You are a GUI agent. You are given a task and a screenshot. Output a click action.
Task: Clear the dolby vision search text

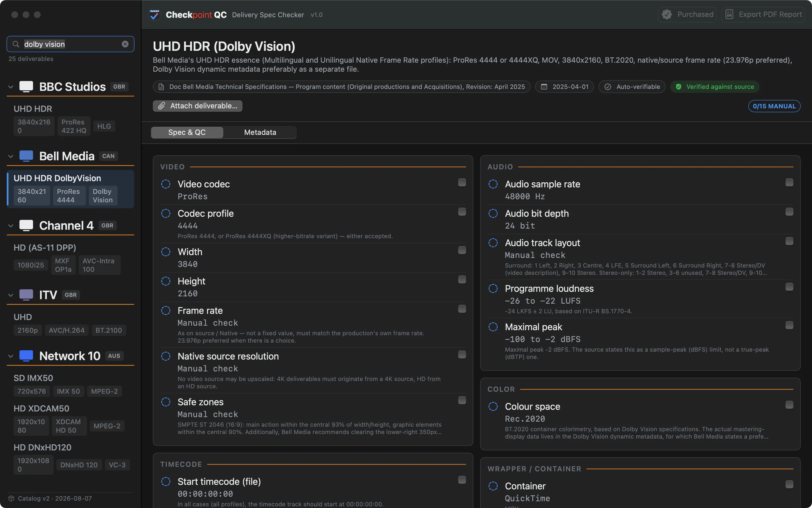pyautogui.click(x=125, y=44)
